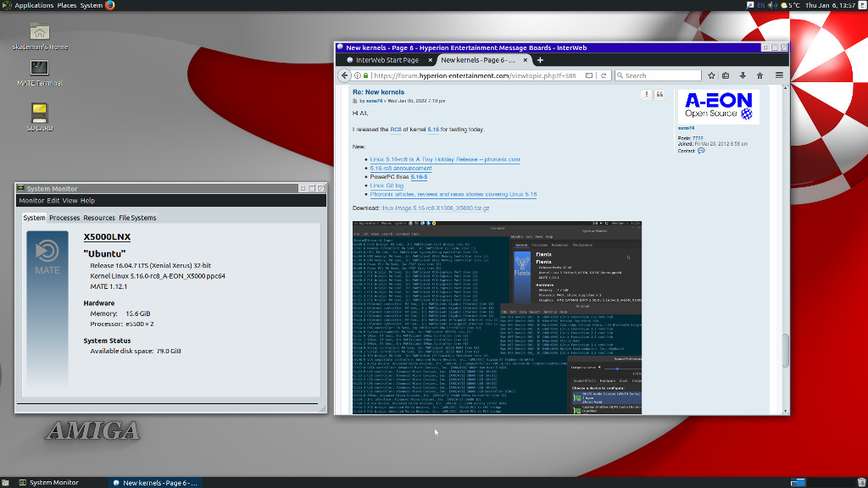Open the Monitor menu in System Monitor
The image size is (868, 488).
pos(31,201)
